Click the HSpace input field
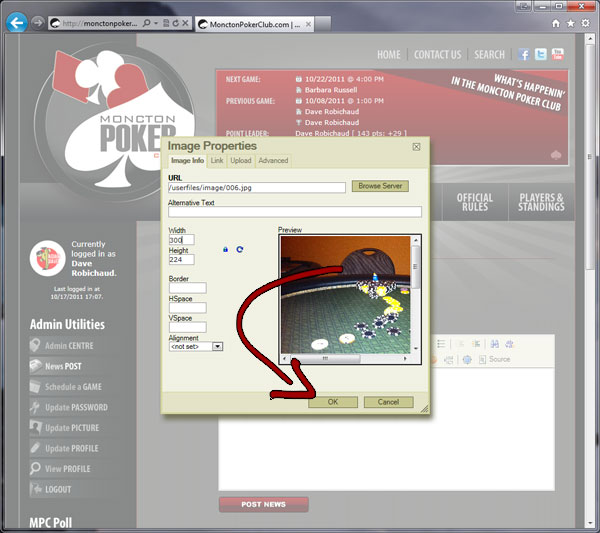This screenshot has width=600, height=533. [x=188, y=308]
